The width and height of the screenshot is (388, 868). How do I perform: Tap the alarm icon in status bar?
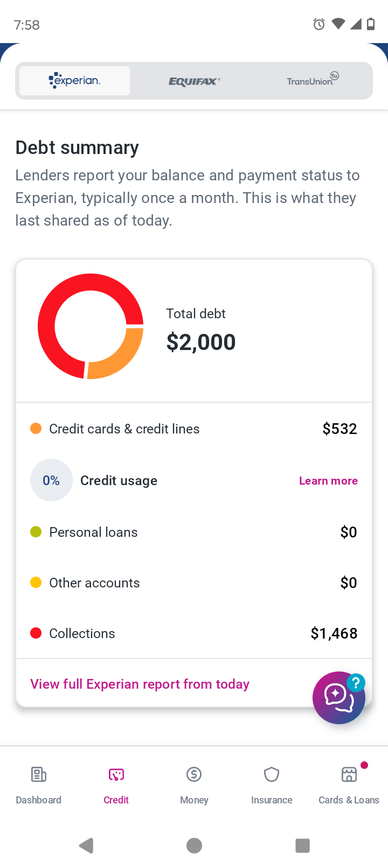click(x=319, y=24)
